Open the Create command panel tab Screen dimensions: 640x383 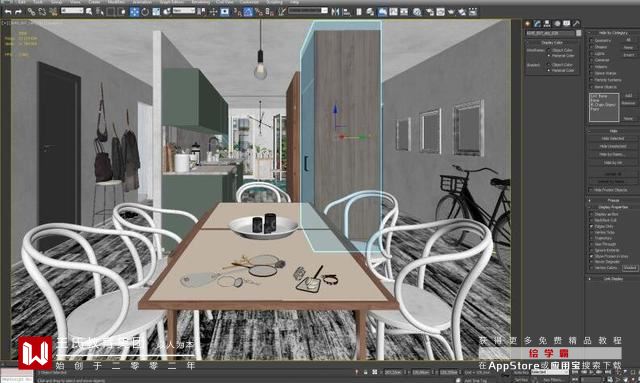(527, 24)
